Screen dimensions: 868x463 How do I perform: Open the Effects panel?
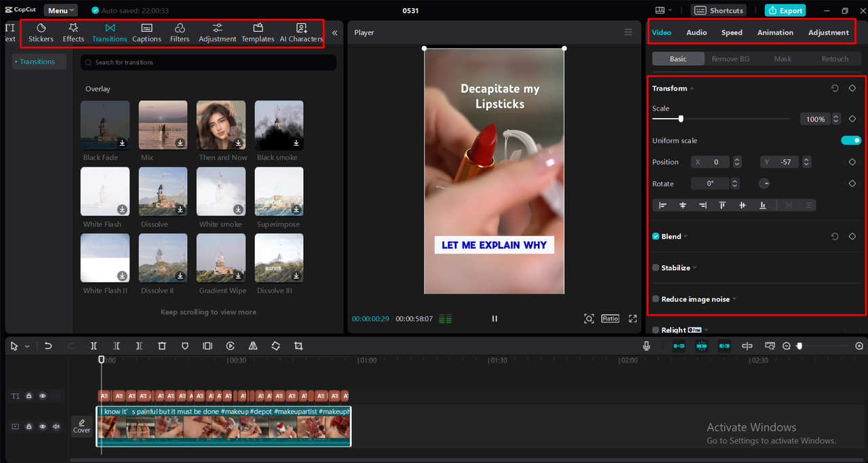73,33
